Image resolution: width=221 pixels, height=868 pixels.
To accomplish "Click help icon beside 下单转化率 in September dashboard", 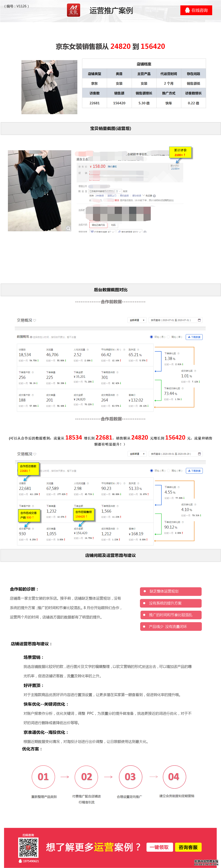I will click(179, 487).
